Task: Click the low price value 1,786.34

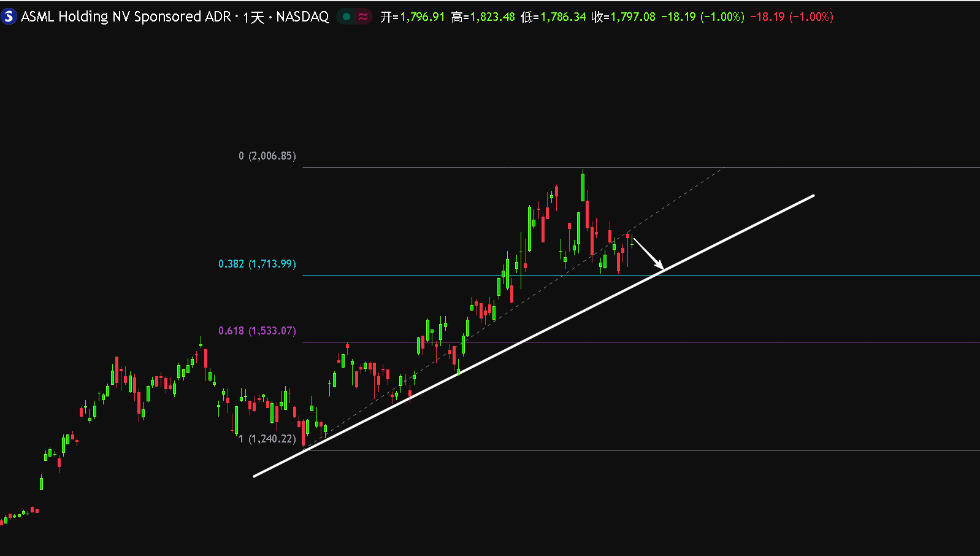Action: (x=563, y=17)
